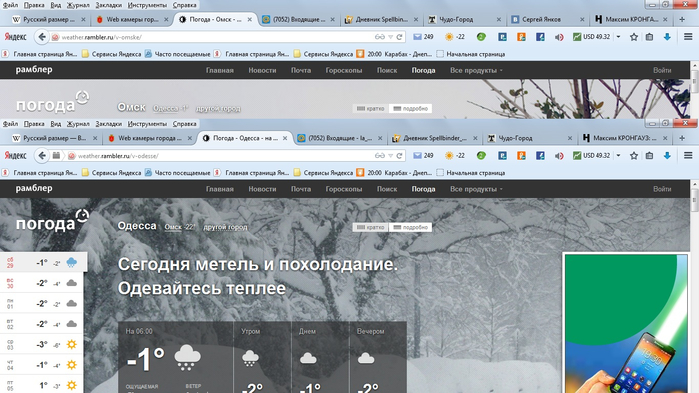
Task: Open currency dropdown arrow in Odessa window toolbar
Action: point(618,156)
